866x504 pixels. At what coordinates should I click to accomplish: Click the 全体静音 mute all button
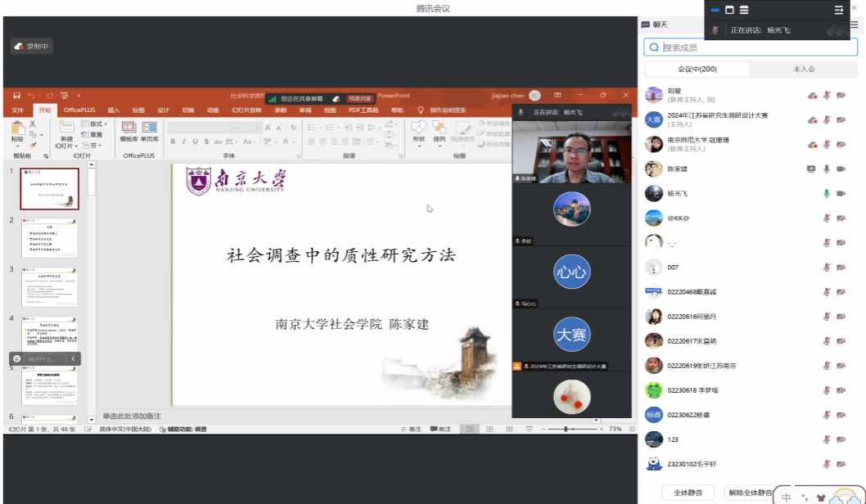click(x=688, y=493)
